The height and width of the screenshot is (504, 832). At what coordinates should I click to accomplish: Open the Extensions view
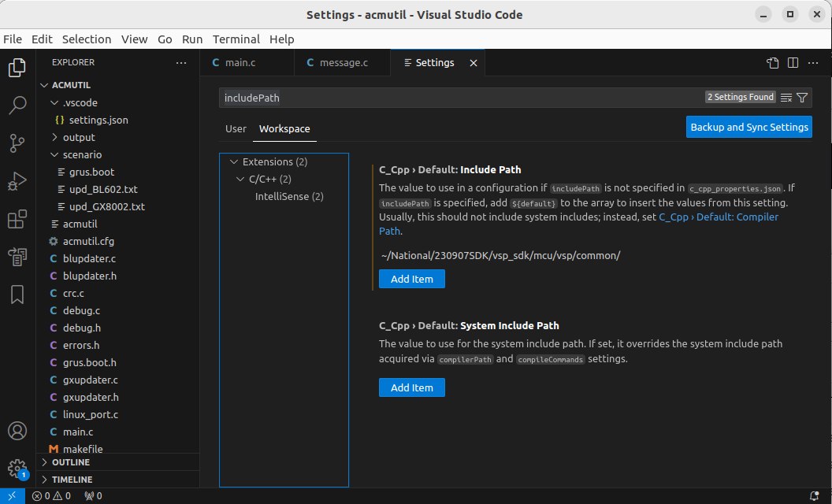[17, 219]
